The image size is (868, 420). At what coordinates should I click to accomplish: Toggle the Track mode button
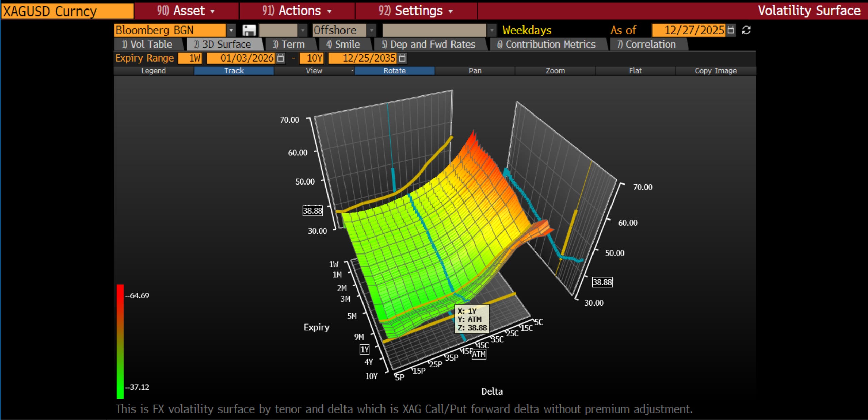234,71
